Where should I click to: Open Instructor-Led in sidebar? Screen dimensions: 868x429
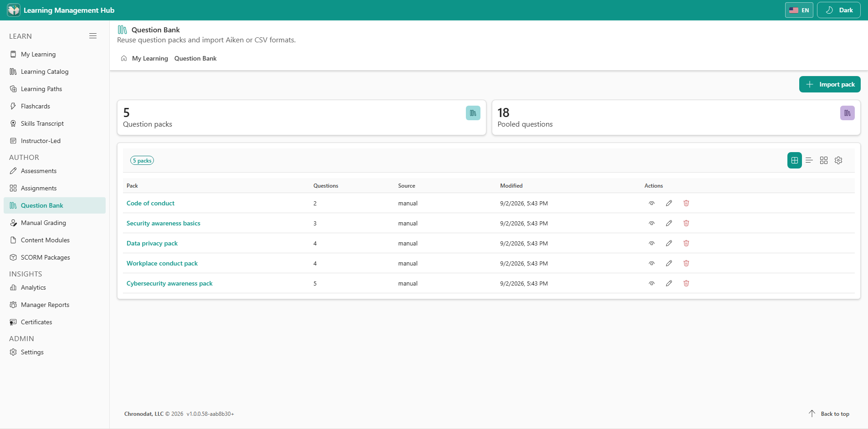click(55, 141)
